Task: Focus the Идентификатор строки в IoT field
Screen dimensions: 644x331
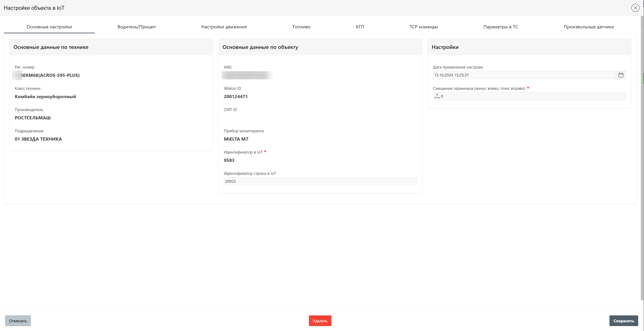Action: click(x=320, y=181)
